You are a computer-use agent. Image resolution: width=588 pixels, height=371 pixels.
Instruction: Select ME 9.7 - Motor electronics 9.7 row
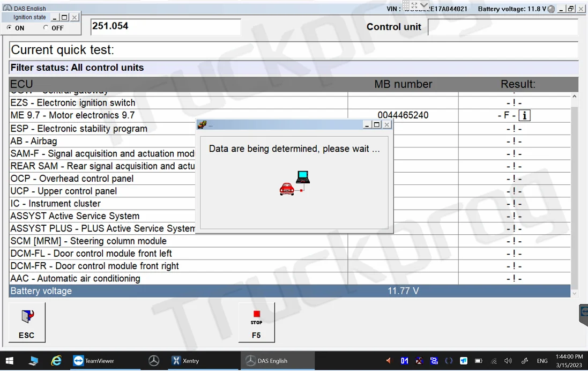pyautogui.click(x=289, y=115)
